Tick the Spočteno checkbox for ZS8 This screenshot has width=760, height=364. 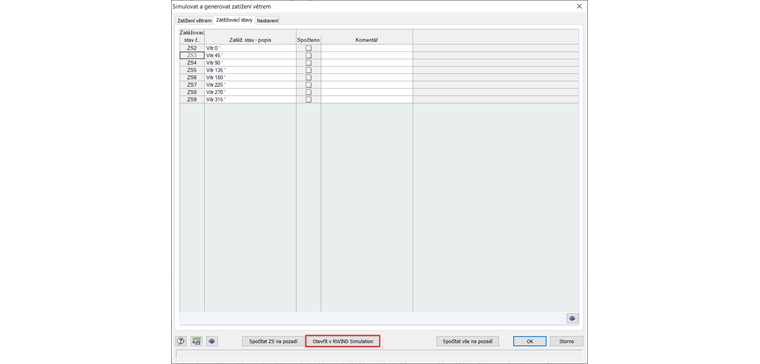pos(308,92)
